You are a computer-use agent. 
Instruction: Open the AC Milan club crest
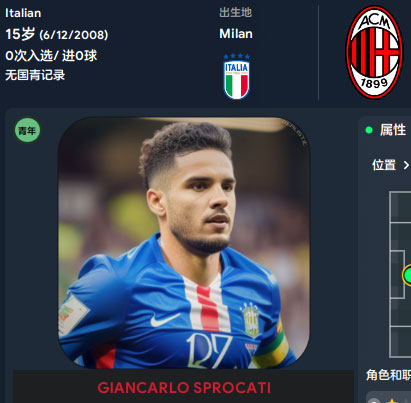tap(374, 52)
